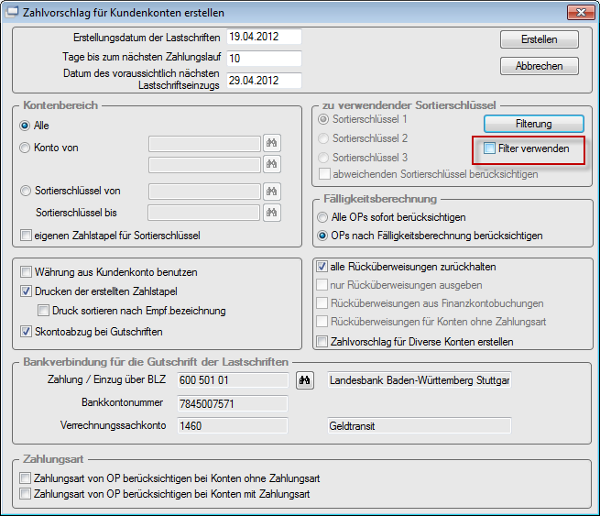The image size is (600, 516).
Task: Close the Zahlvorschlag dialog window
Action: (581, 12)
